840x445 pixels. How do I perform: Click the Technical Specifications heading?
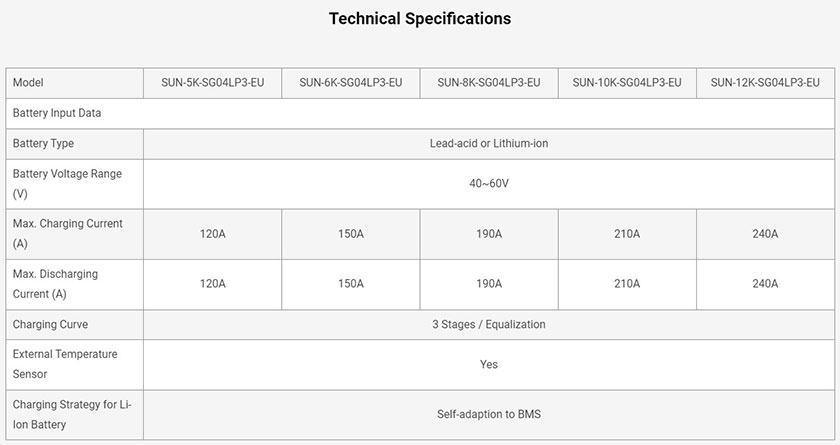click(419, 19)
